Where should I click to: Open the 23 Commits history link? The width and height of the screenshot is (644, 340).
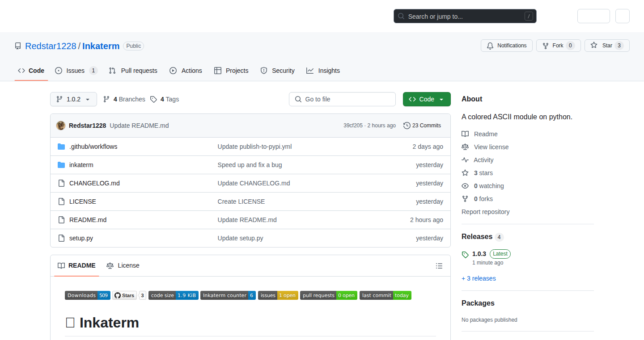(x=422, y=126)
